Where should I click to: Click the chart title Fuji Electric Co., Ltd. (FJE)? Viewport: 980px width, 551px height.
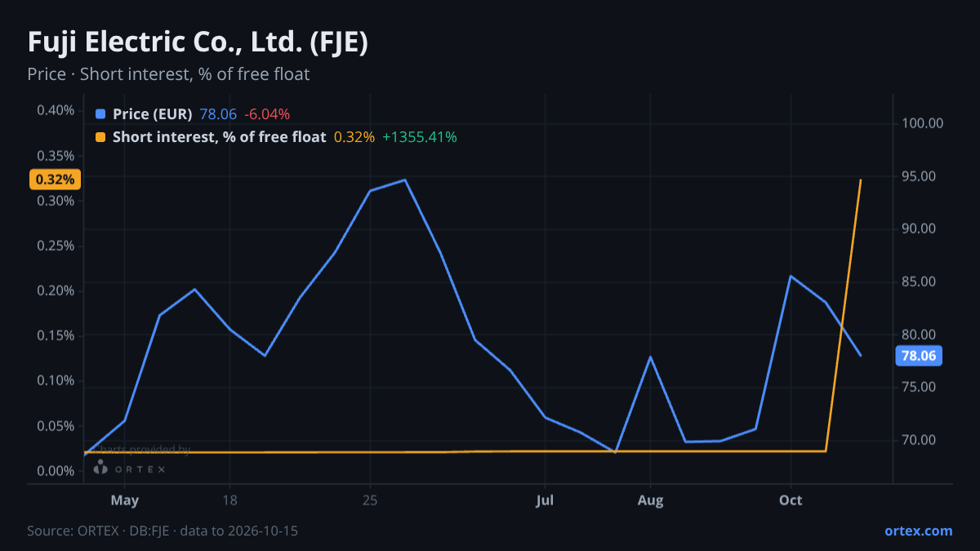click(x=198, y=42)
